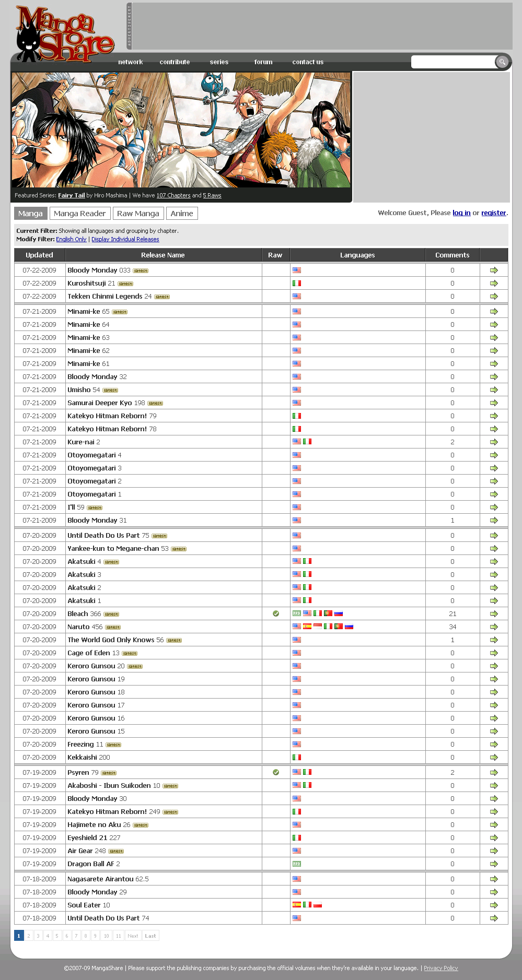Jump to the Last page
The height and width of the screenshot is (980, 522).
pyautogui.click(x=150, y=936)
